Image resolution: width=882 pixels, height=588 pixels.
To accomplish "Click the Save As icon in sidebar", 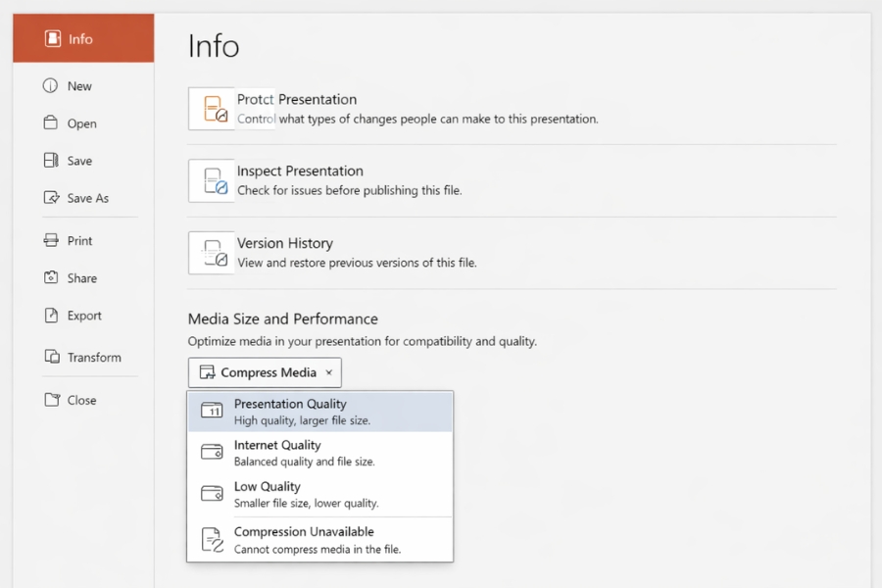I will pos(51,198).
